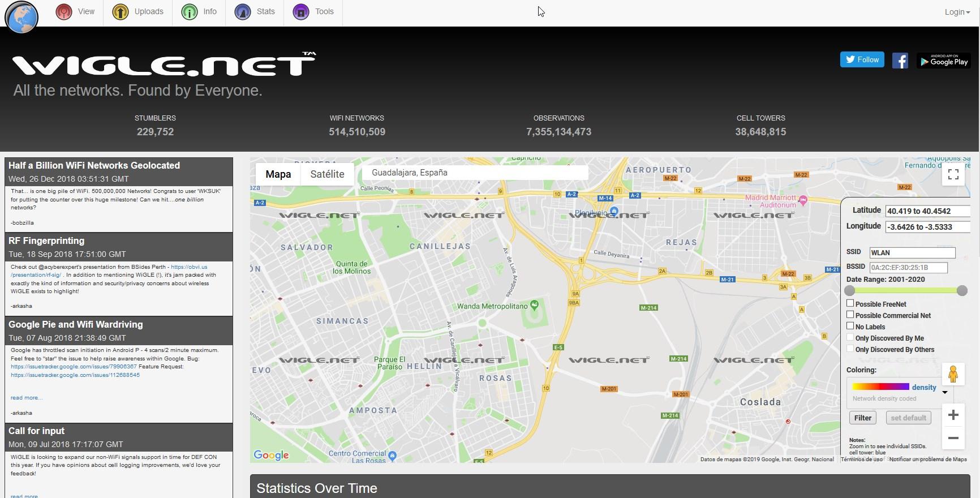Image resolution: width=980 pixels, height=498 pixels.
Task: Click the Cell Towers count 38,648,815
Action: [x=760, y=132]
